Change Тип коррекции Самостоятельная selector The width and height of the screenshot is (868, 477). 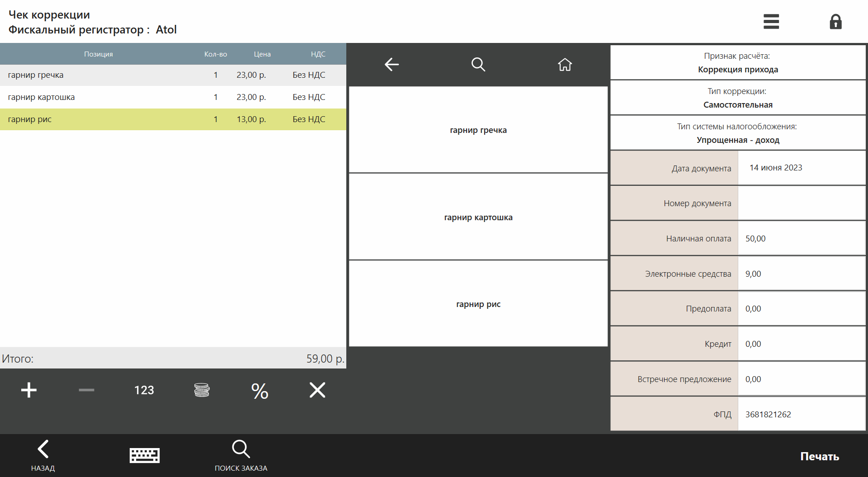tap(738, 98)
